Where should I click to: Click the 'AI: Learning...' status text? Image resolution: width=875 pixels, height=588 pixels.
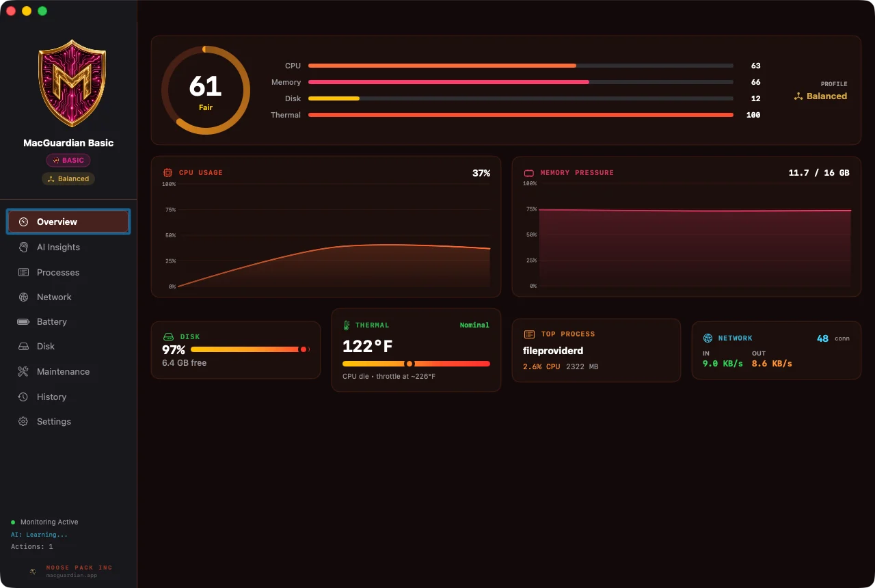tap(39, 535)
